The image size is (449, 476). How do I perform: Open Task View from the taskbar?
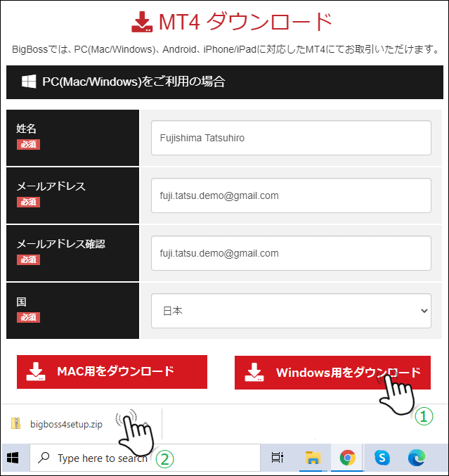pos(277,457)
